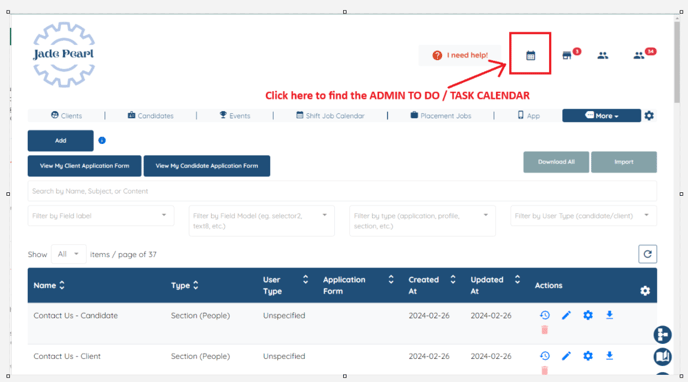The width and height of the screenshot is (688, 382).
Task: Focus the Search by Name, Subject field
Action: [342, 191]
